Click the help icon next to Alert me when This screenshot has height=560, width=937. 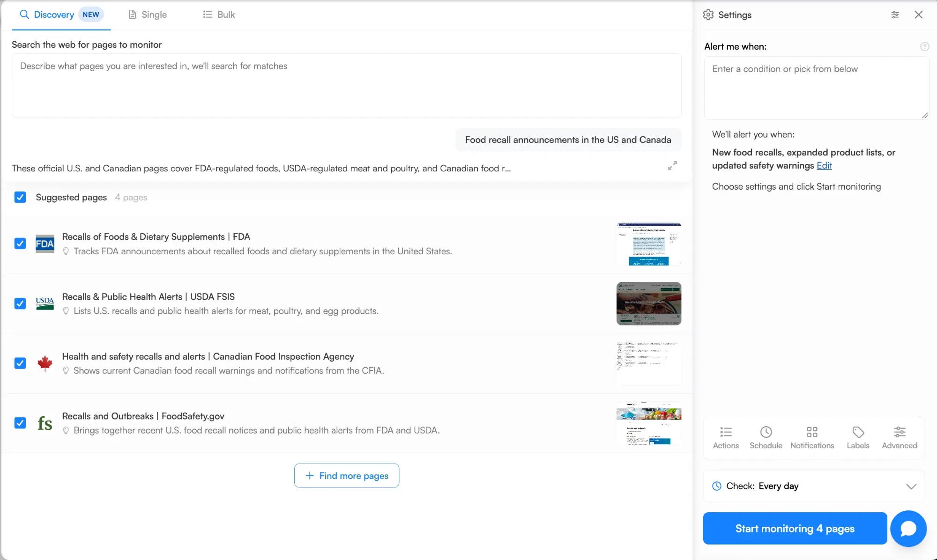[924, 46]
